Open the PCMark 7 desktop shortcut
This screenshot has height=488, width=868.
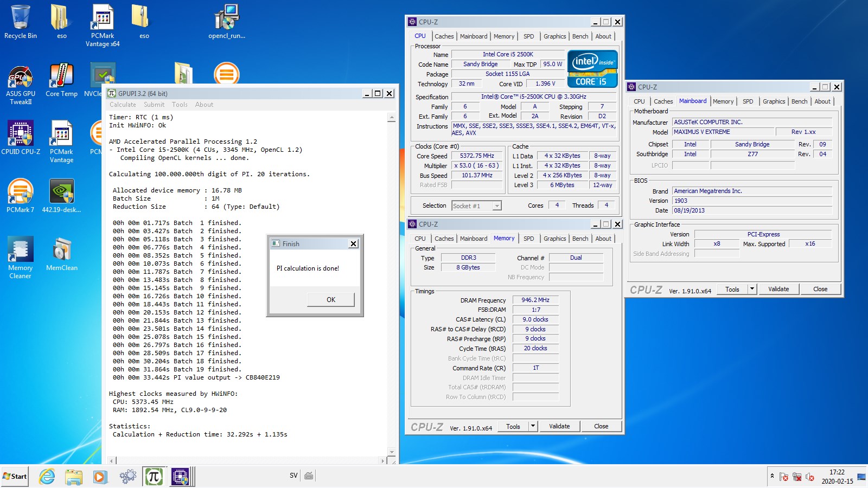21,196
